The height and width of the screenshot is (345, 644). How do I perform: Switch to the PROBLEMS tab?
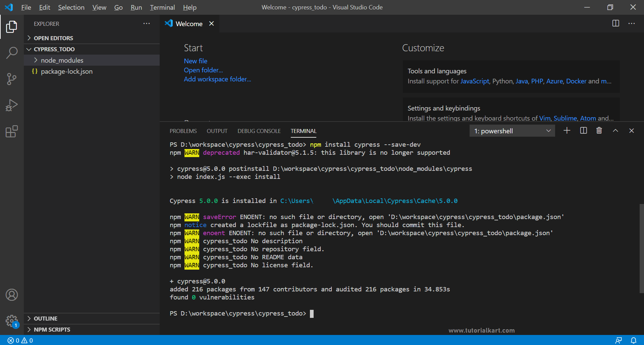coord(183,131)
